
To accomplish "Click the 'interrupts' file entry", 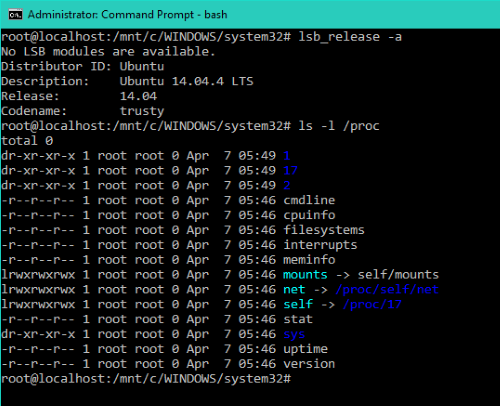I will coord(320,245).
